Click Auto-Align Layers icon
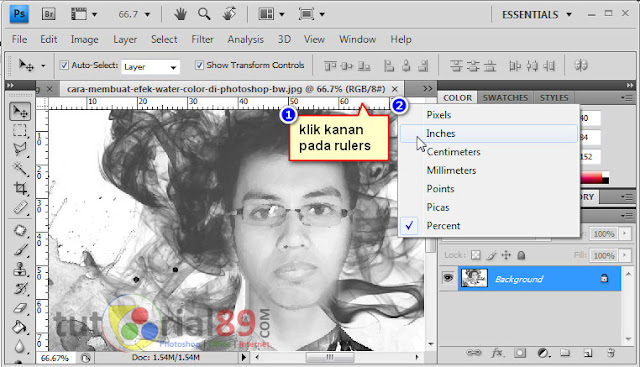This screenshot has width=640, height=367. coord(581,65)
